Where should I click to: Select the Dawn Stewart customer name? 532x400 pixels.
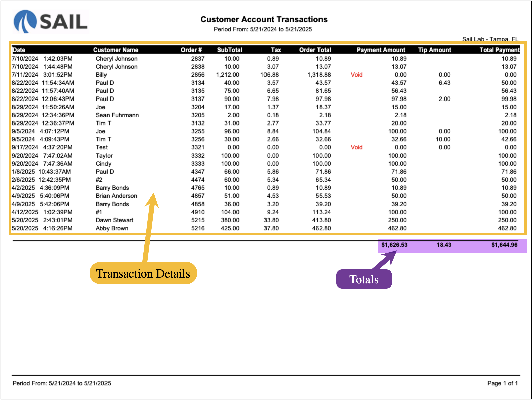click(x=114, y=220)
